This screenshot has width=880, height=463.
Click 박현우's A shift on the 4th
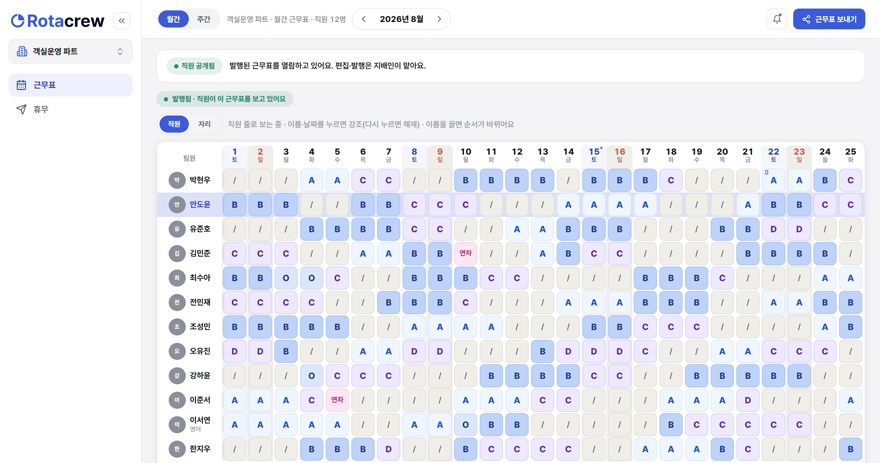click(x=311, y=180)
